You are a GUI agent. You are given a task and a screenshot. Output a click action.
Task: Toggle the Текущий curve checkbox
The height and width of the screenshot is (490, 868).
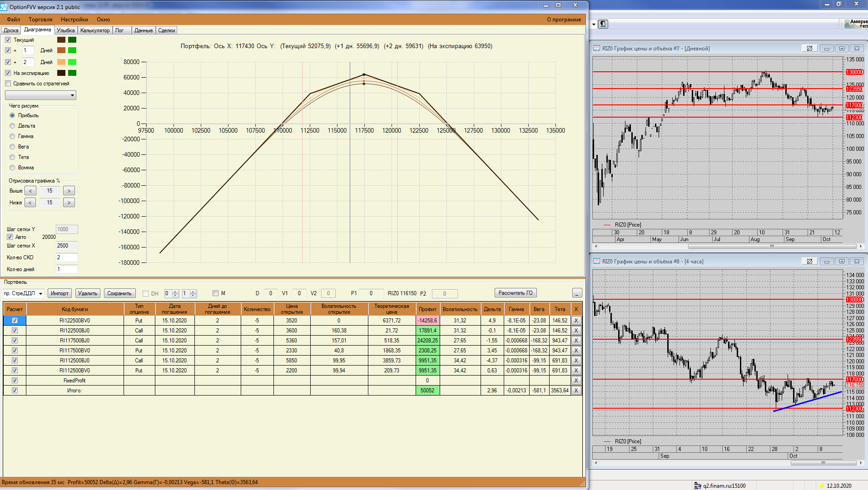8,40
